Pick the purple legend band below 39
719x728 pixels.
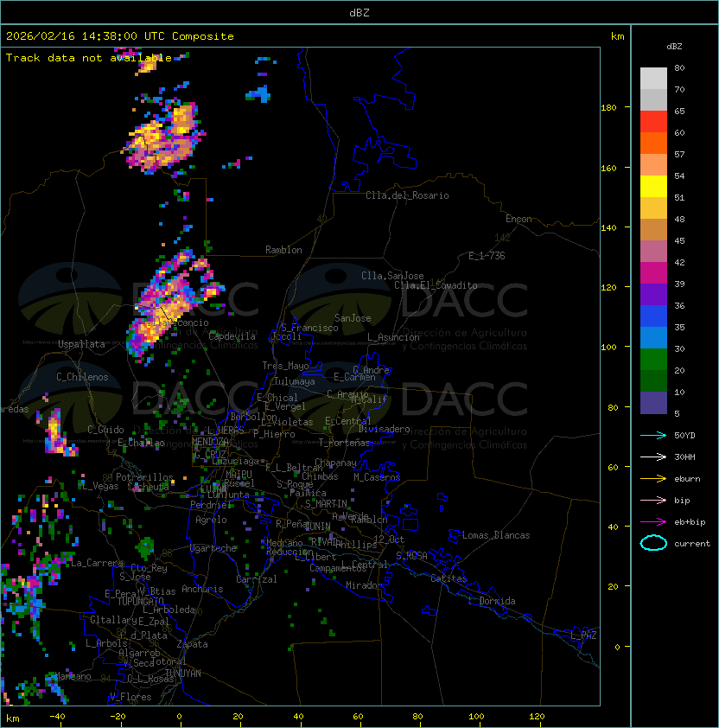click(653, 295)
